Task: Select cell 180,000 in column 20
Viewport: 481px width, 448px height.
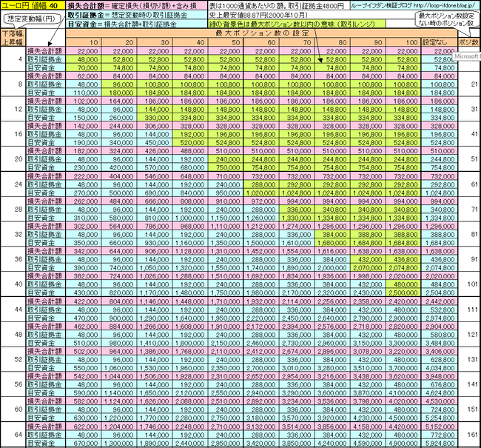Action: (119, 93)
